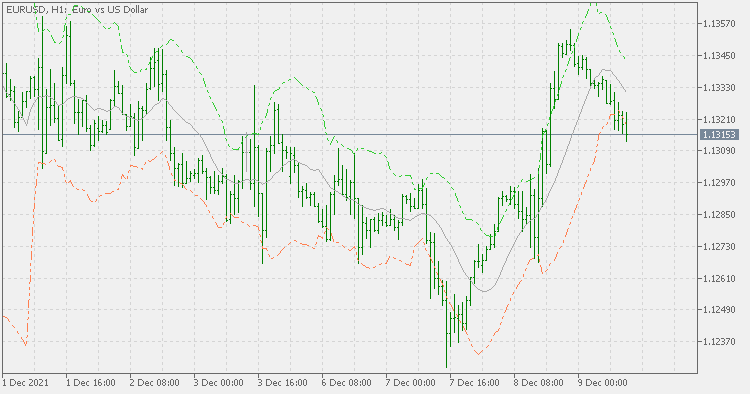750x394 pixels.
Task: Click the price scale value 1.13210
Action: point(719,119)
